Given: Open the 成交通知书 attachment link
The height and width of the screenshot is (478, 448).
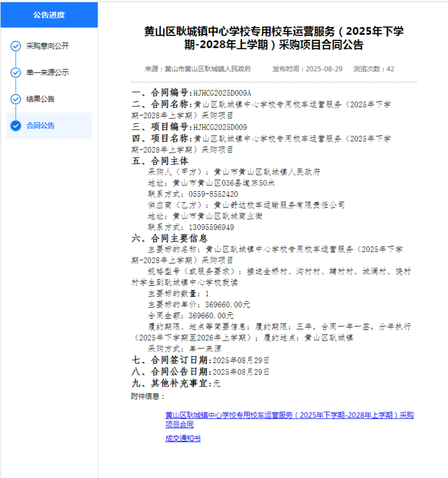Looking at the screenshot, I should point(183,438).
